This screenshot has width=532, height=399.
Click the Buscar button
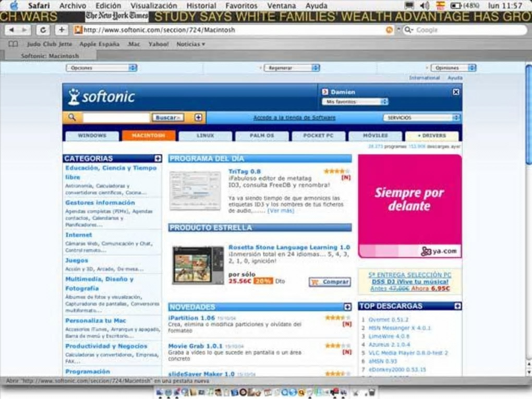[x=168, y=117]
